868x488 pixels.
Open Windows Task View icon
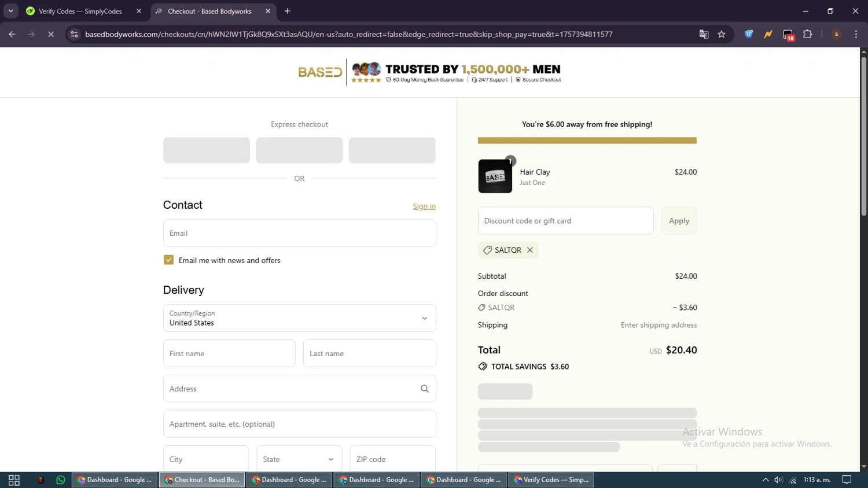[14, 480]
